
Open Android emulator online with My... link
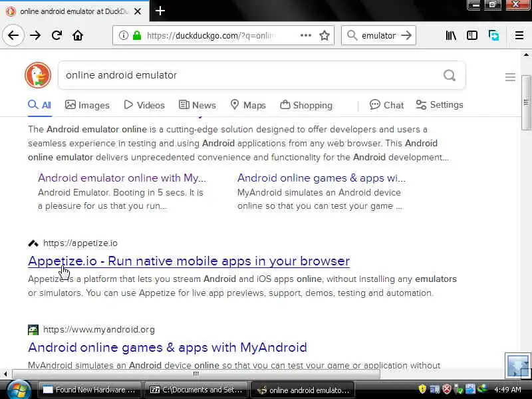(x=122, y=178)
